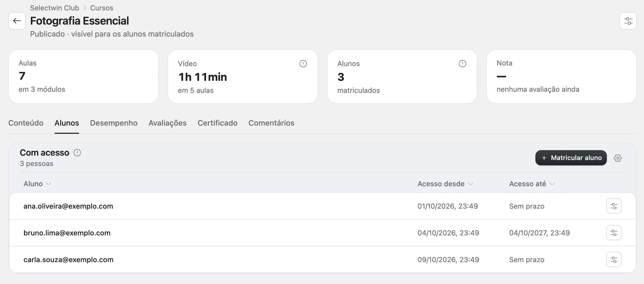
Task: Click info icon beside Com acesso heading
Action: pos(77,153)
